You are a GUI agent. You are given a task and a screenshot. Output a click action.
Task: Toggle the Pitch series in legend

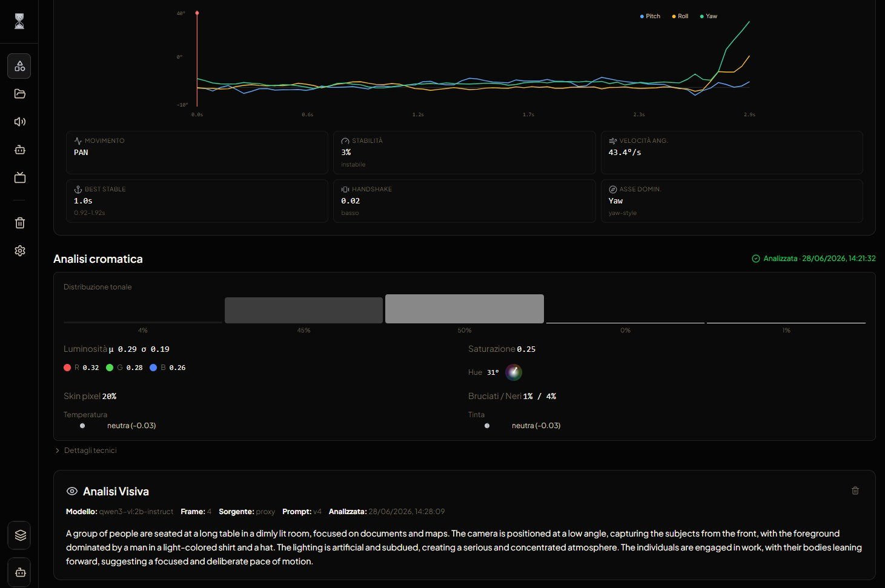click(650, 16)
